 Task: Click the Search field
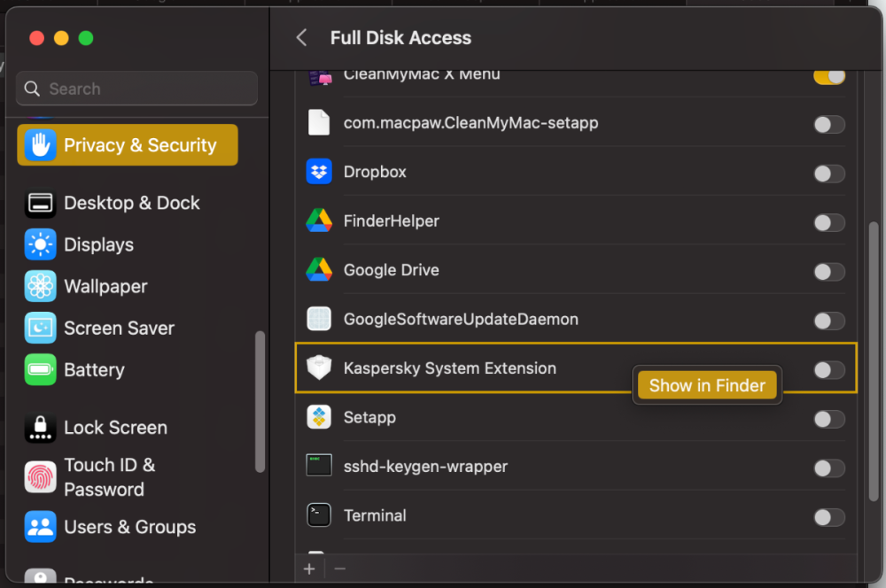pos(137,89)
